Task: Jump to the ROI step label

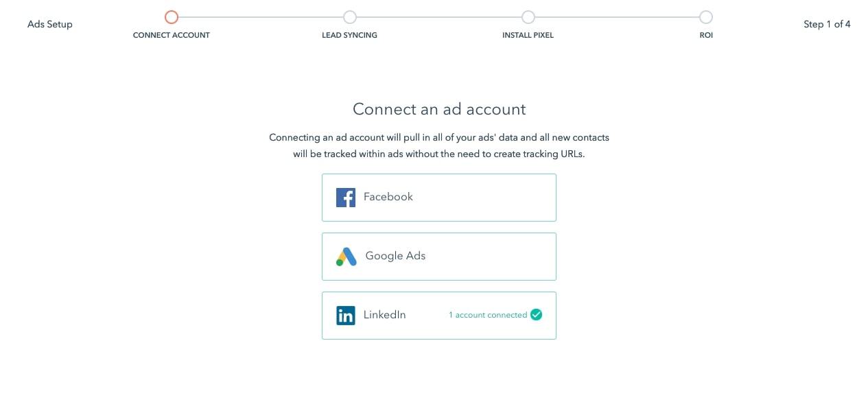Action: tap(706, 35)
